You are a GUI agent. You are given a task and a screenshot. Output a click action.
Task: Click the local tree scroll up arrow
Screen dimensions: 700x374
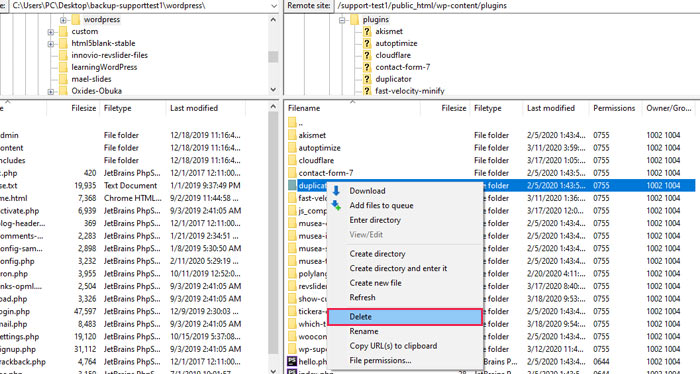tap(273, 20)
